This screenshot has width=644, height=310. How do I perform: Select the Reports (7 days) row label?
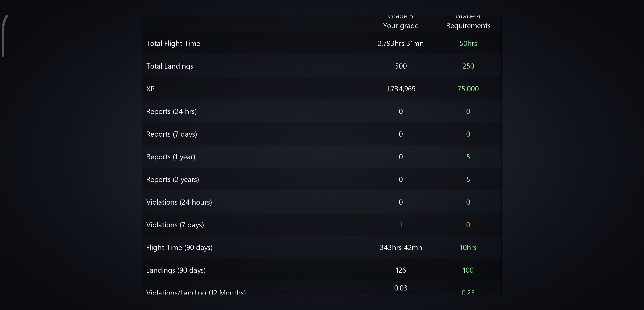[171, 134]
